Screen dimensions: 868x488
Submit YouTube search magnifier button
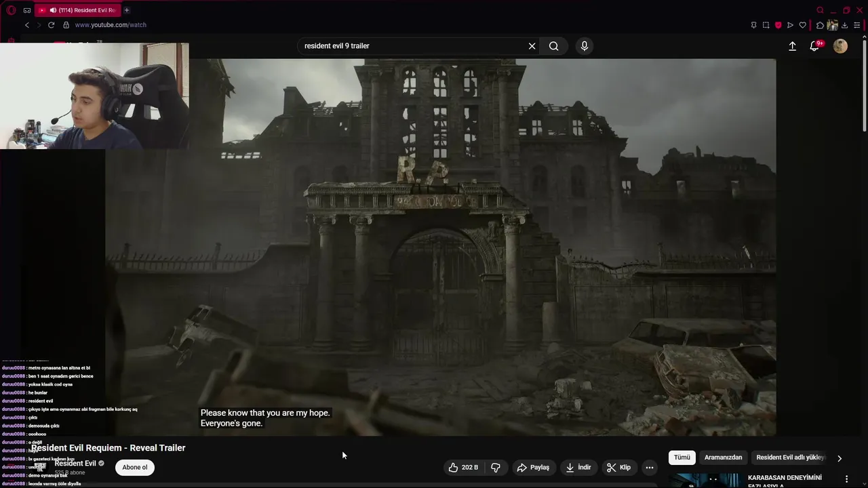tap(554, 46)
